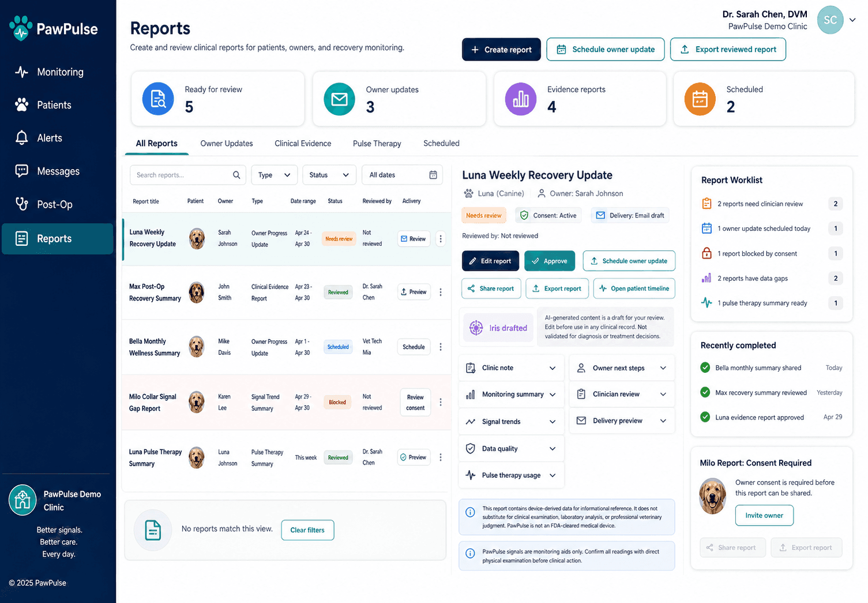Click '1 owner update scheduled today' calendar icon

pyautogui.click(x=707, y=229)
